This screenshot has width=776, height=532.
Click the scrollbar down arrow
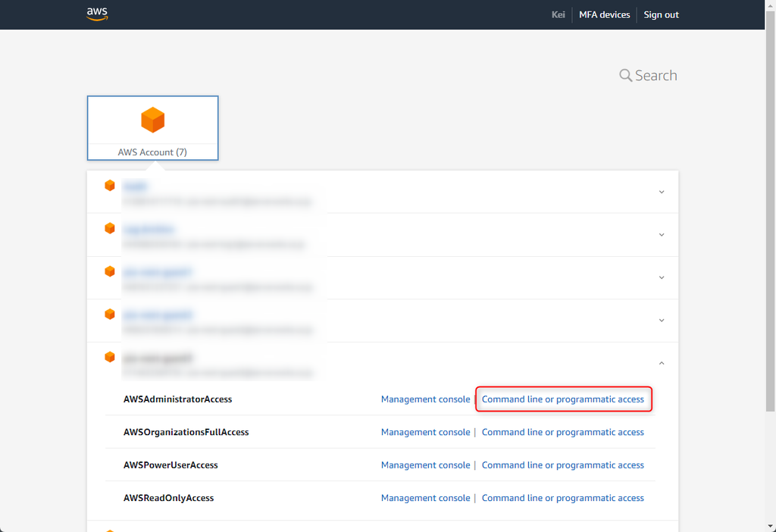[770, 526]
